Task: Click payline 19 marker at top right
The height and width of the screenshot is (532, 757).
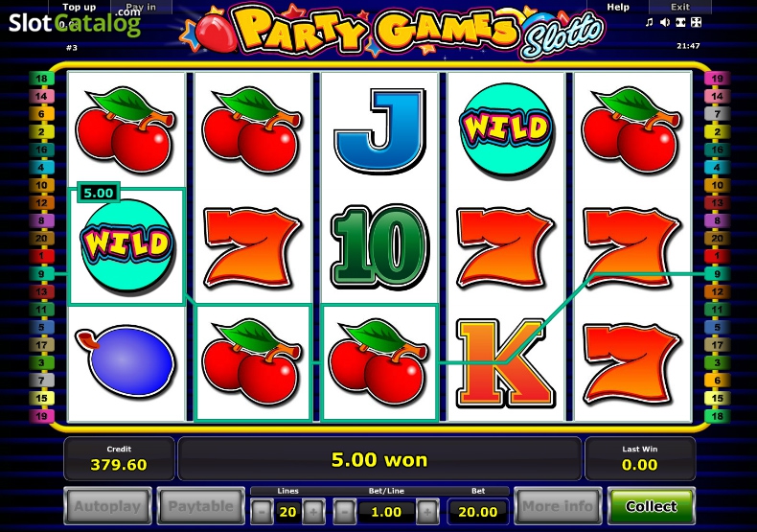Action: click(717, 79)
